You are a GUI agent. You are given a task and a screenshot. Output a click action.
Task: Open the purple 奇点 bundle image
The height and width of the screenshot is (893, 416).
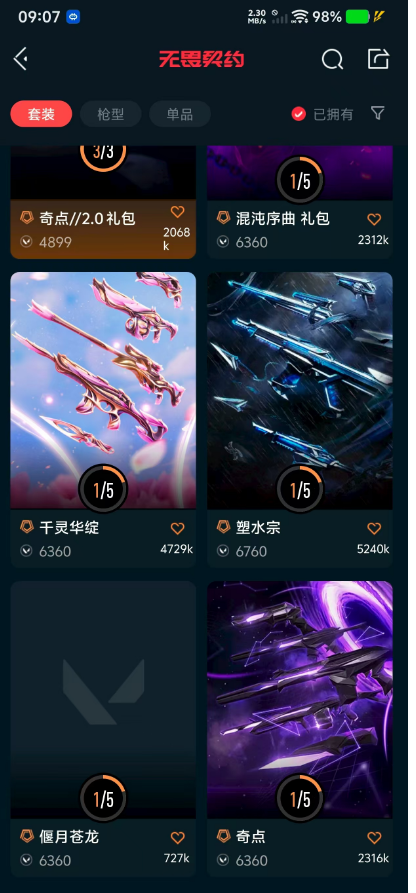point(300,699)
